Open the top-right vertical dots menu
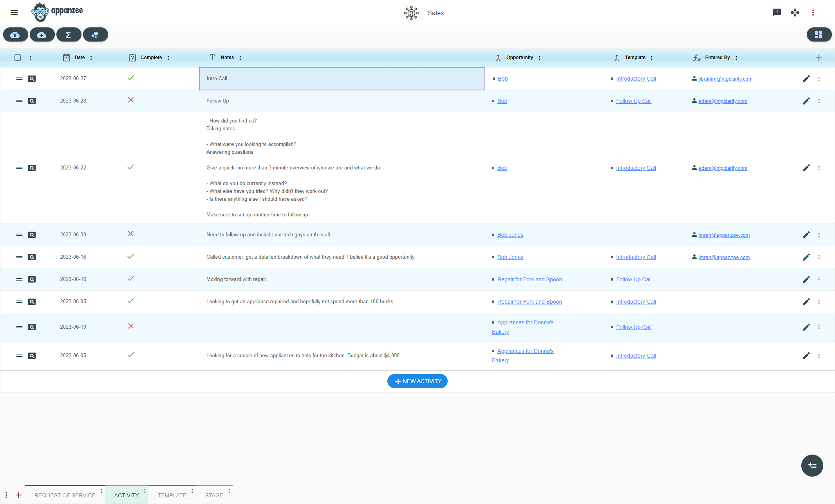The width and height of the screenshot is (835, 504). click(x=813, y=13)
